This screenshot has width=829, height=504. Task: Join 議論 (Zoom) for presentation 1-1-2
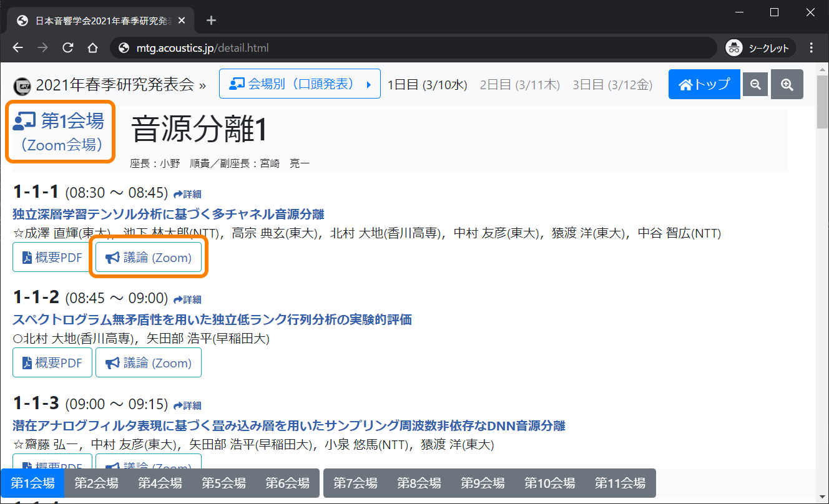pyautogui.click(x=149, y=363)
